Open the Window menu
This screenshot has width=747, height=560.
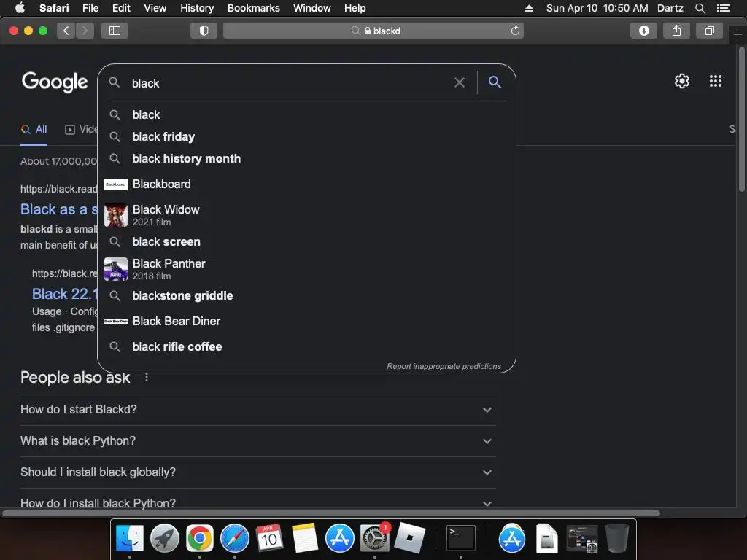click(x=312, y=8)
